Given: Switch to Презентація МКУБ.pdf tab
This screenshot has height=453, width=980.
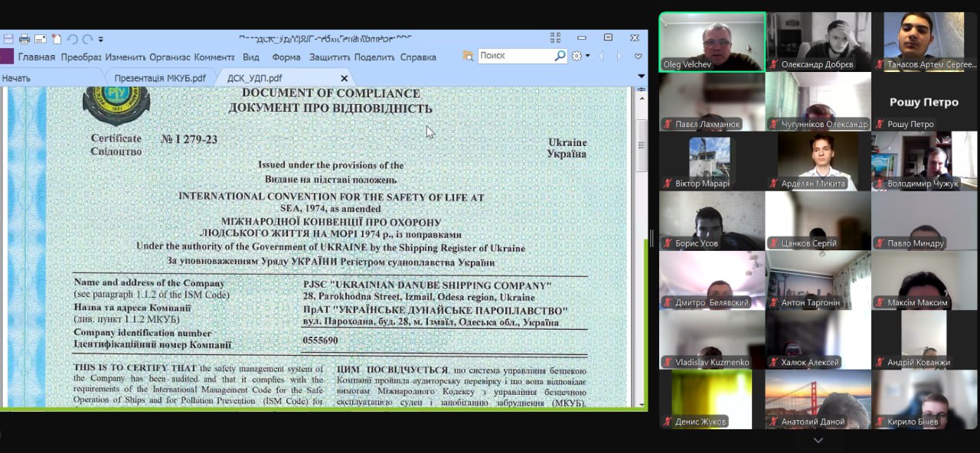Looking at the screenshot, I should pos(160,78).
